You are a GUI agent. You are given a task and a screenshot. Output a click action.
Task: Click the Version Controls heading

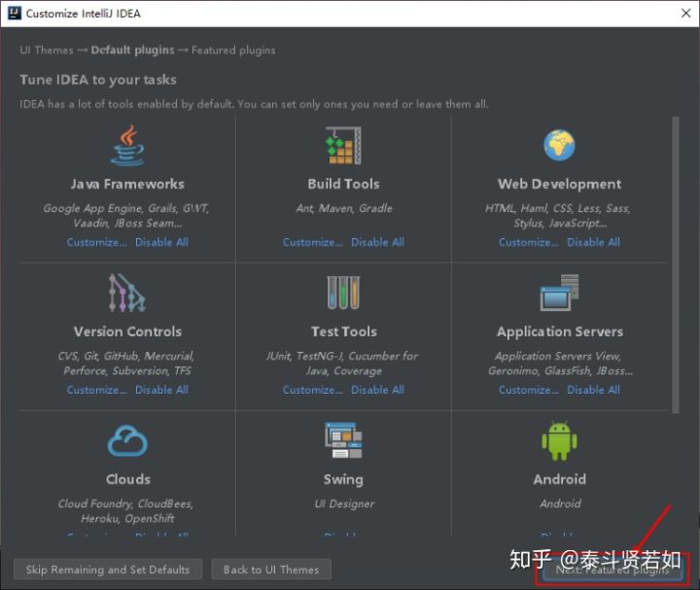(x=127, y=331)
